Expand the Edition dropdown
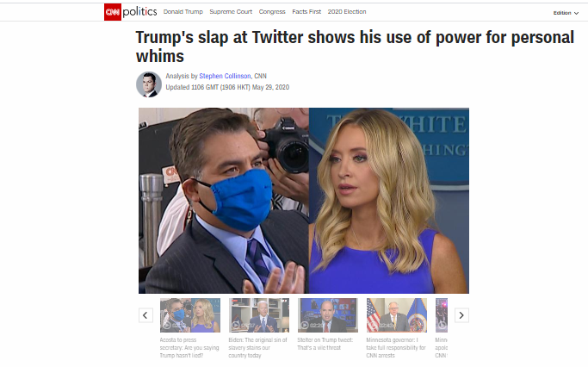The height and width of the screenshot is (367, 588). 566,13
